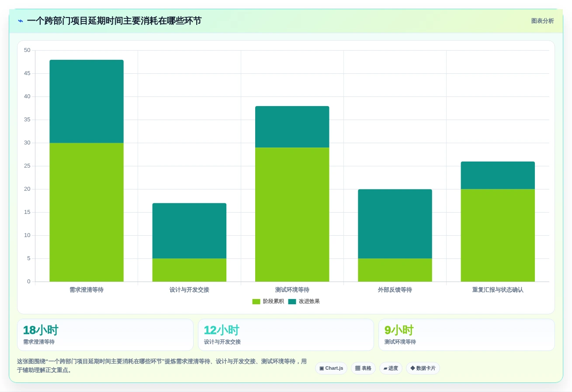The image size is (572, 392).
Task: Click the 外部反馈等待 x-axis label
Action: tap(395, 290)
